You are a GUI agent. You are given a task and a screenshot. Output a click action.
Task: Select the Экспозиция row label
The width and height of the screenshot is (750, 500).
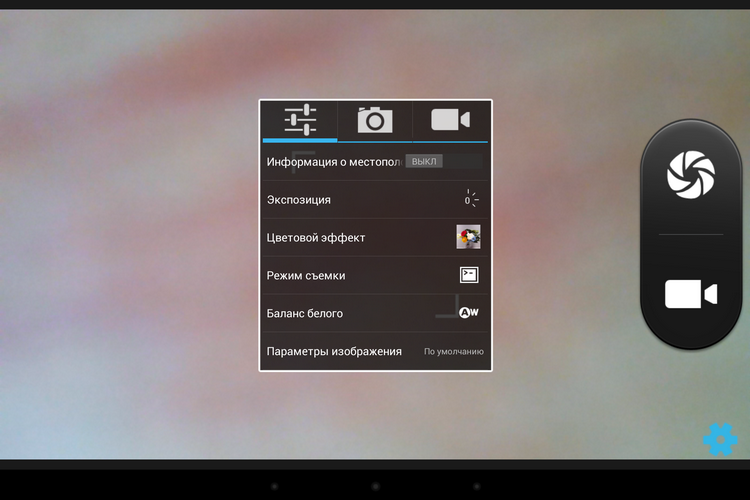[x=298, y=200]
